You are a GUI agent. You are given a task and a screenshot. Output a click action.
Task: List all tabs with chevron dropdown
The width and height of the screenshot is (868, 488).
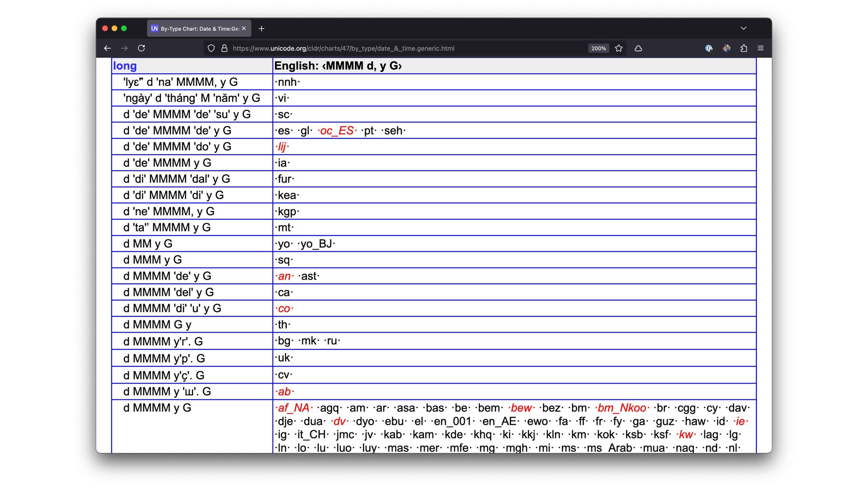click(744, 28)
